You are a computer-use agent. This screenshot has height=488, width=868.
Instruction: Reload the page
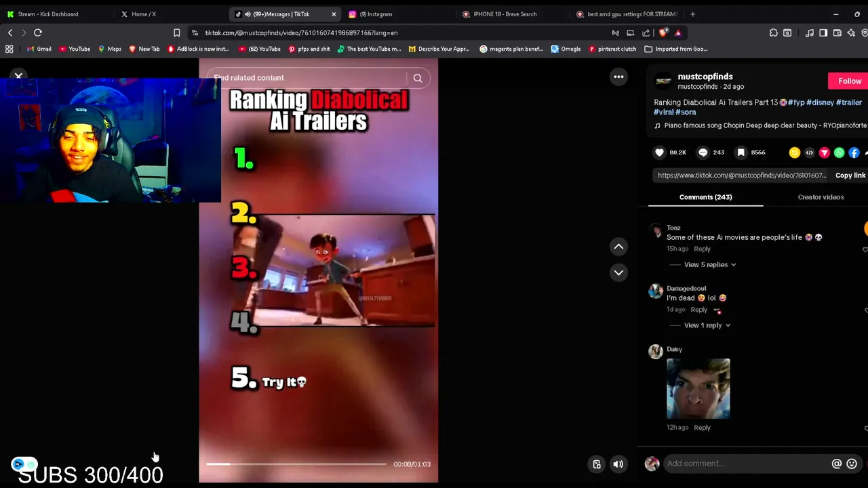pos(38,33)
